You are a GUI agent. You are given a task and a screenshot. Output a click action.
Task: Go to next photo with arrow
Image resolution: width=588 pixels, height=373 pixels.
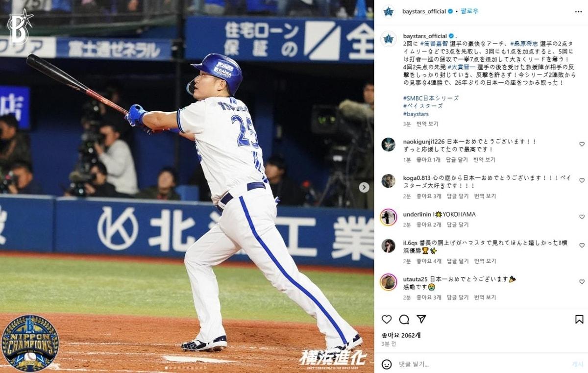pos(364,187)
